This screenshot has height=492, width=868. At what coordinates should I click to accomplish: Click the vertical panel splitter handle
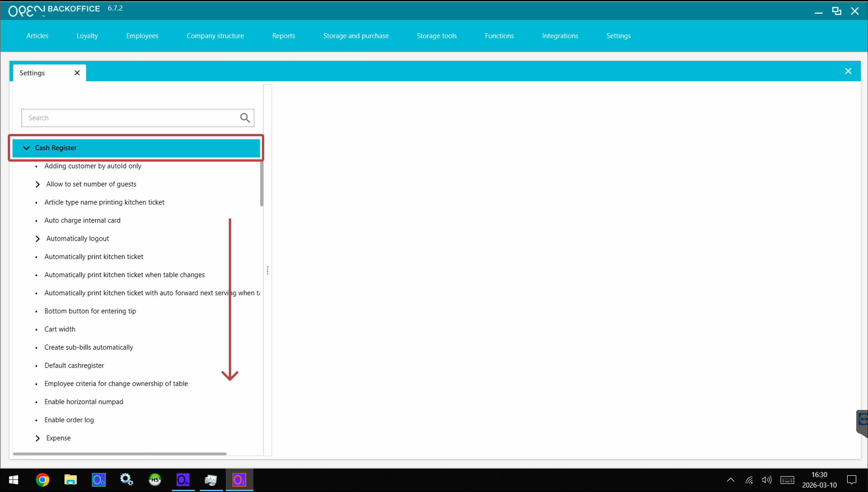(267, 270)
